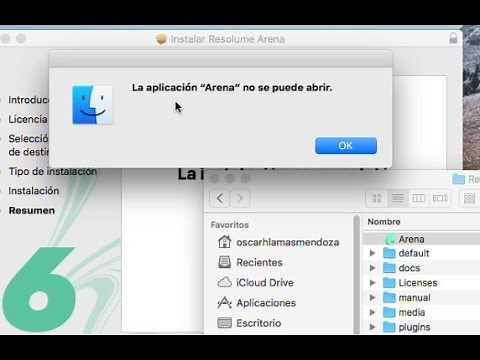Viewport: 480px width, 360px height.
Task: Click the folder icon of Licenses
Action: pos(389,283)
